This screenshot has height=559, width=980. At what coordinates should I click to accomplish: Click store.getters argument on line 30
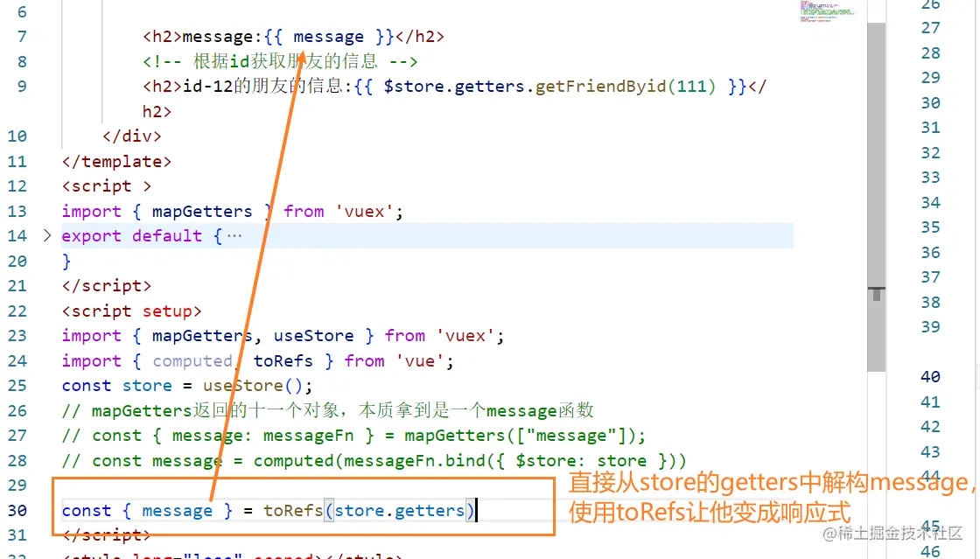coord(399,511)
